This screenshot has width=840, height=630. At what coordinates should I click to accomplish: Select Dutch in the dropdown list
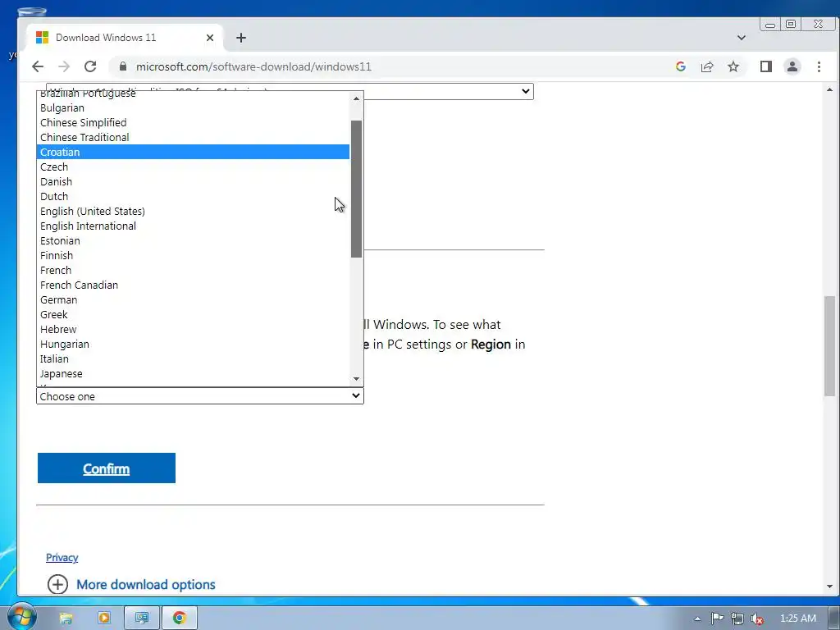(x=193, y=196)
